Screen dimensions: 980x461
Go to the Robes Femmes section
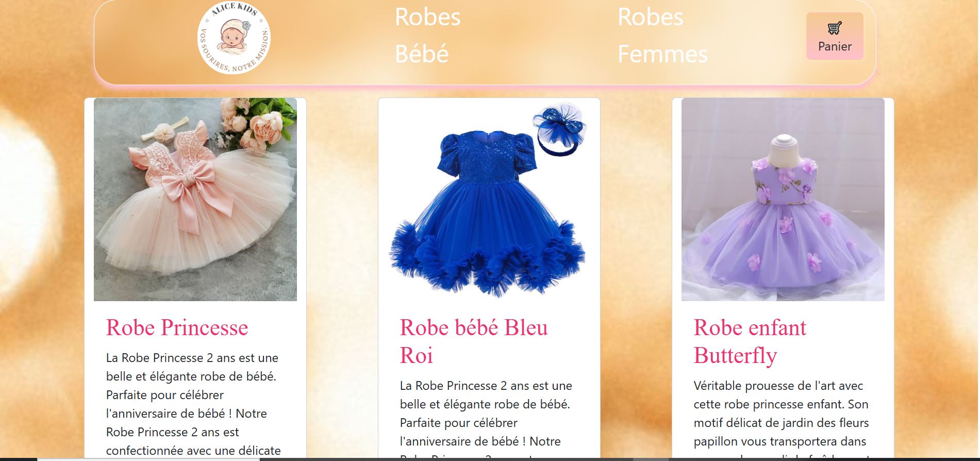(662, 36)
